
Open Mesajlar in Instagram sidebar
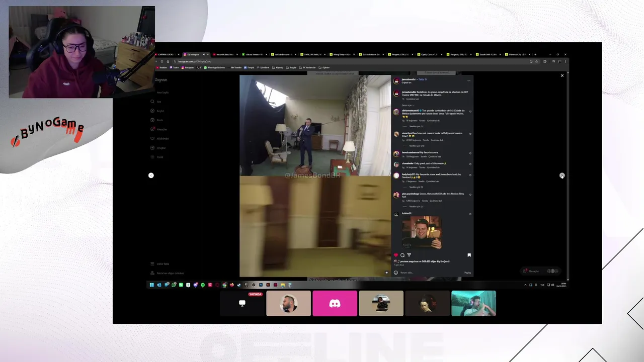[x=158, y=129]
